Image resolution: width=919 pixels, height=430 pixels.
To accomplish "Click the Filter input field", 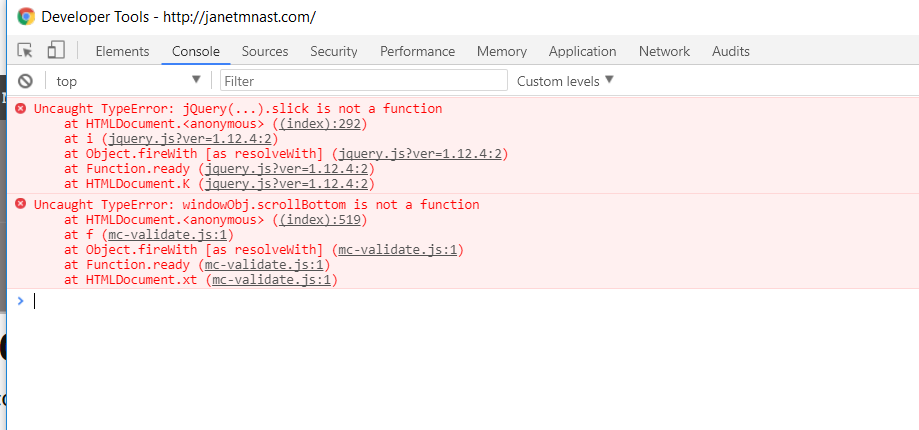I will [364, 81].
